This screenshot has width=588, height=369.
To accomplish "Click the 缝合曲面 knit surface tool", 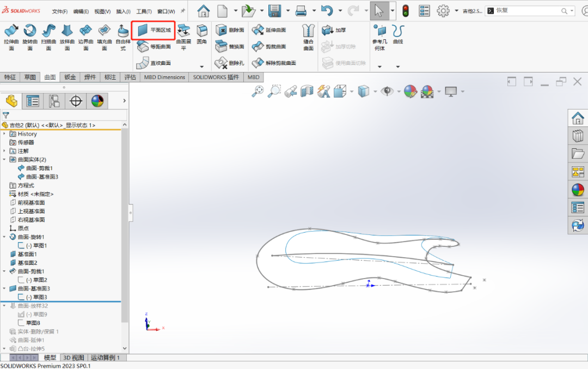I will 308,37.
